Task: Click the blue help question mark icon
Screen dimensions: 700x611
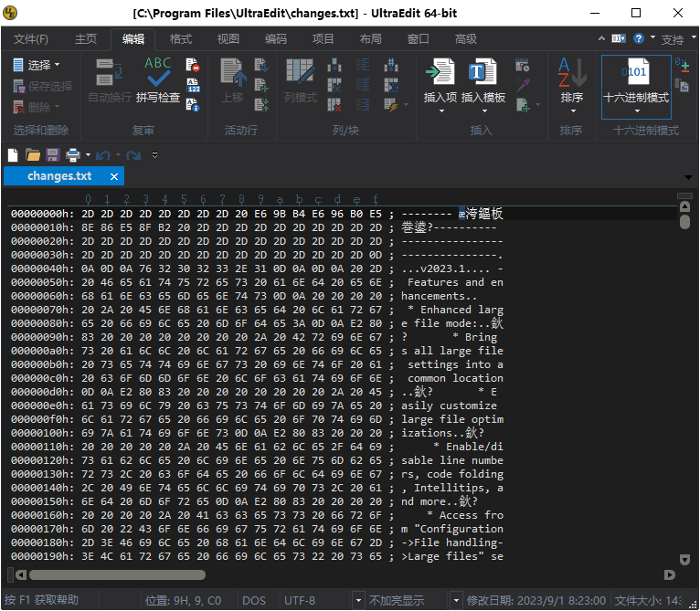Action: 639,39
